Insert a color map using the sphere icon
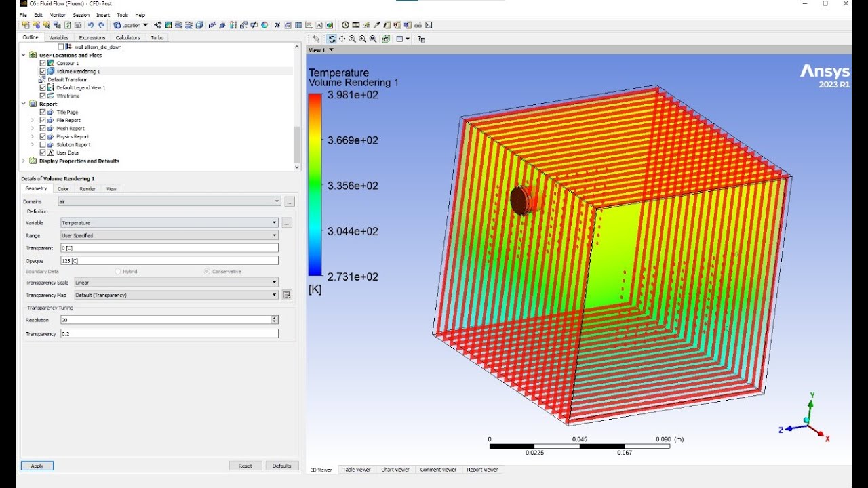This screenshot has width=868, height=488. pyautogui.click(x=264, y=25)
